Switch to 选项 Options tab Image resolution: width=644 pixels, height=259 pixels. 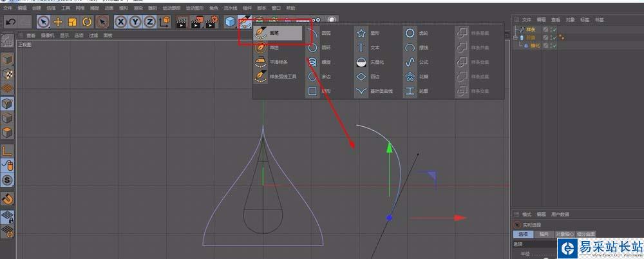pyautogui.click(x=523, y=235)
